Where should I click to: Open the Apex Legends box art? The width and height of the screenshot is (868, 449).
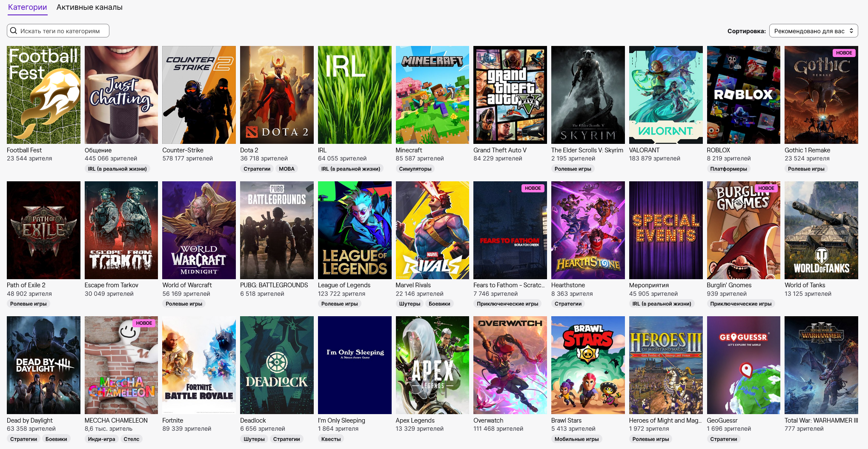(433, 365)
